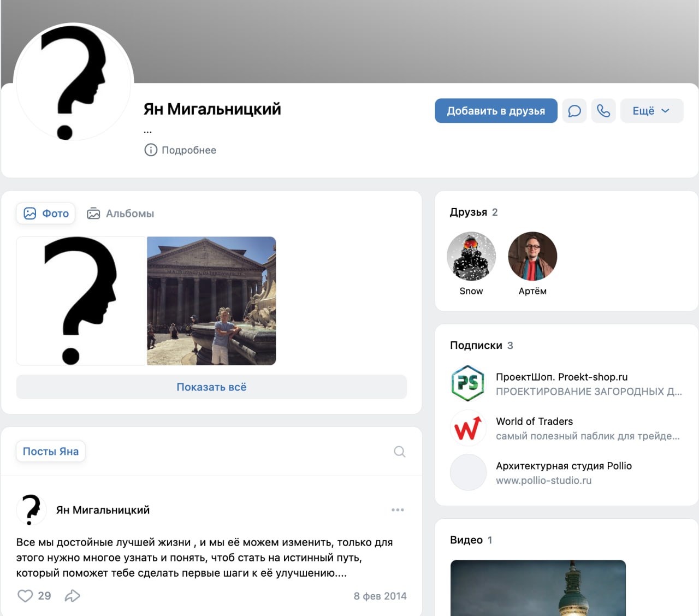Open the post's three-dot options menu
Image resolution: width=699 pixels, height=616 pixels.
pyautogui.click(x=398, y=510)
